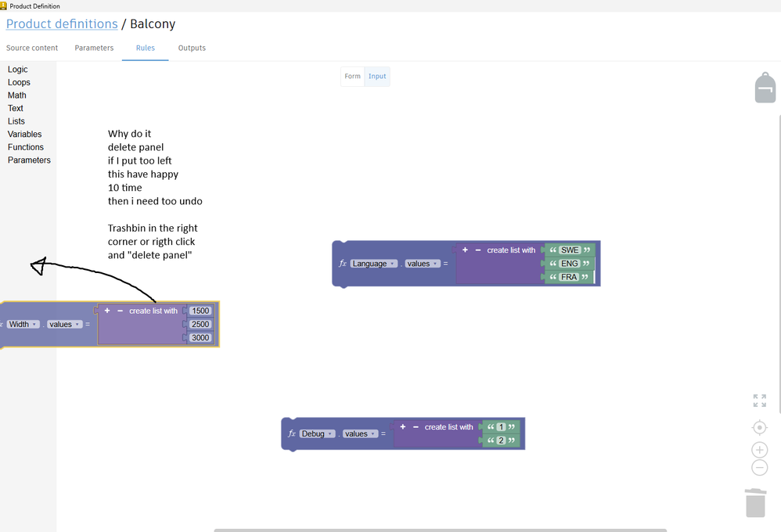Image resolution: width=781 pixels, height=532 pixels.
Task: Click the fx icon on Language block
Action: (343, 264)
